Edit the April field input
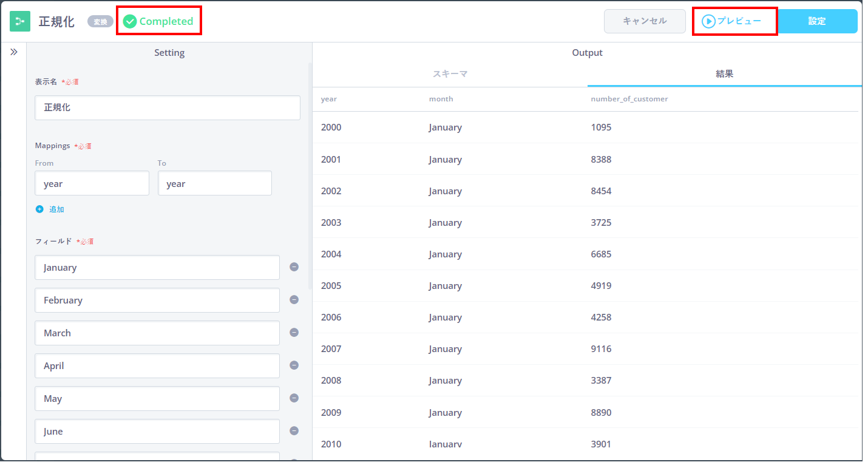The image size is (868, 465). [157, 366]
